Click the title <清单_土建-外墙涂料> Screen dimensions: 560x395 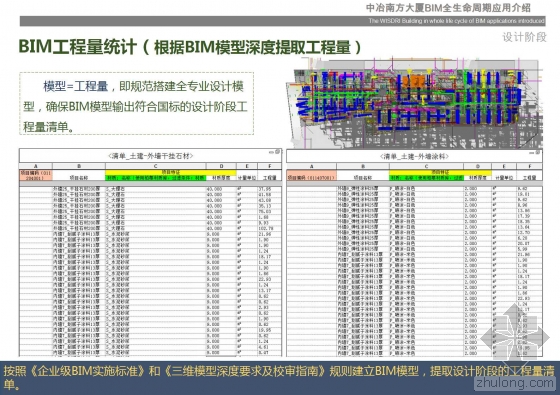point(414,156)
